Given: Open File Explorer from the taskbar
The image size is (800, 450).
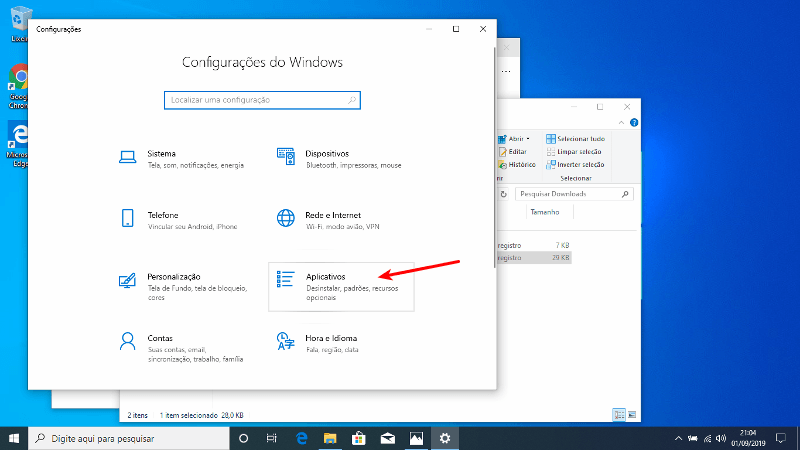Looking at the screenshot, I should [x=330, y=438].
